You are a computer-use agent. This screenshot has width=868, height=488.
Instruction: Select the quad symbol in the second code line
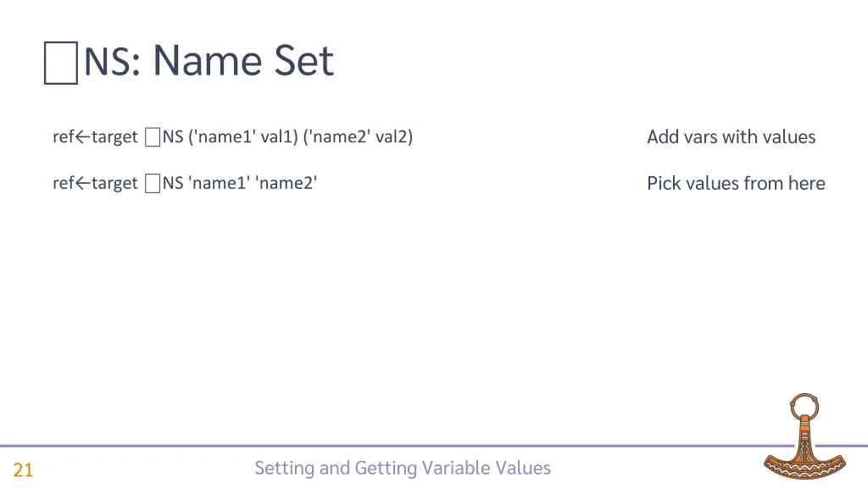coord(153,183)
